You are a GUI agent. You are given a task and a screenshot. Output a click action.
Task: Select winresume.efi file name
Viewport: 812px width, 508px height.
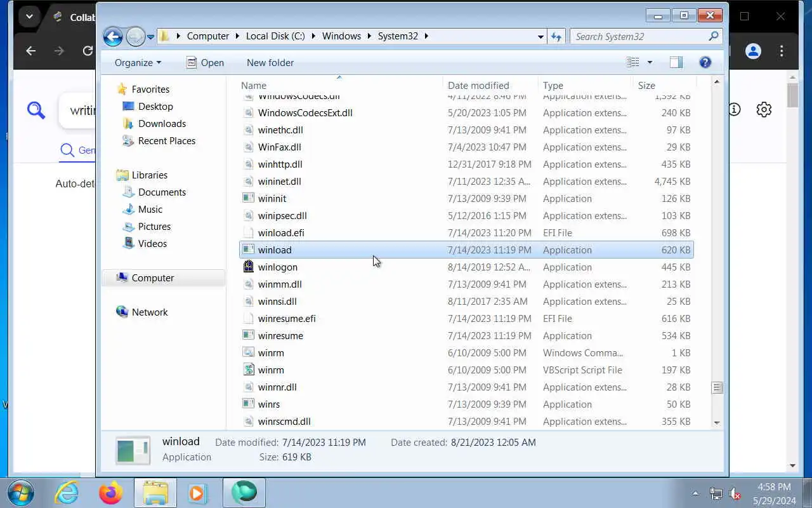pyautogui.click(x=287, y=319)
